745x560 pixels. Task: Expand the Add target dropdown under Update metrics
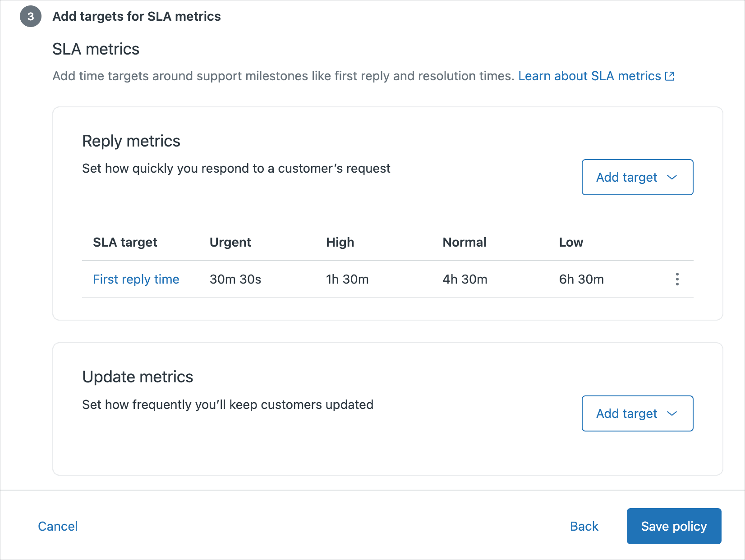tap(637, 413)
